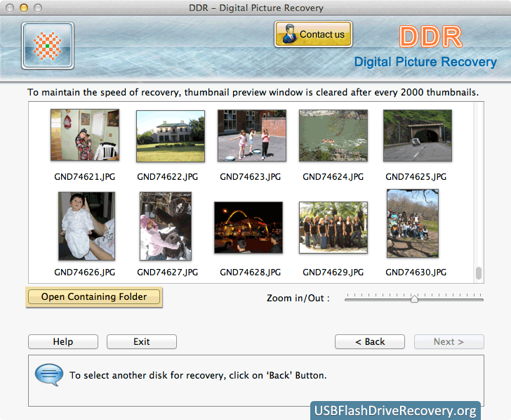Screen dimensions: 511x420
Task: Select the river rafting GND74624.JPG thumbnail
Action: [333, 136]
